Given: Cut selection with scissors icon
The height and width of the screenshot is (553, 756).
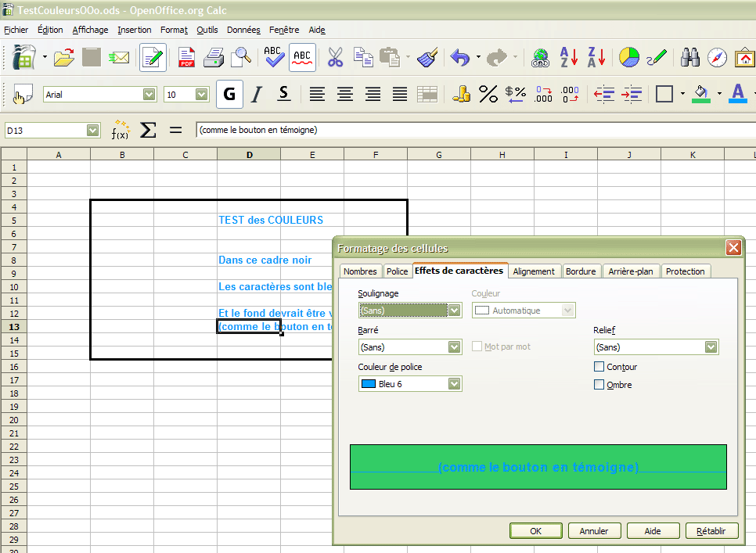Looking at the screenshot, I should (x=335, y=58).
